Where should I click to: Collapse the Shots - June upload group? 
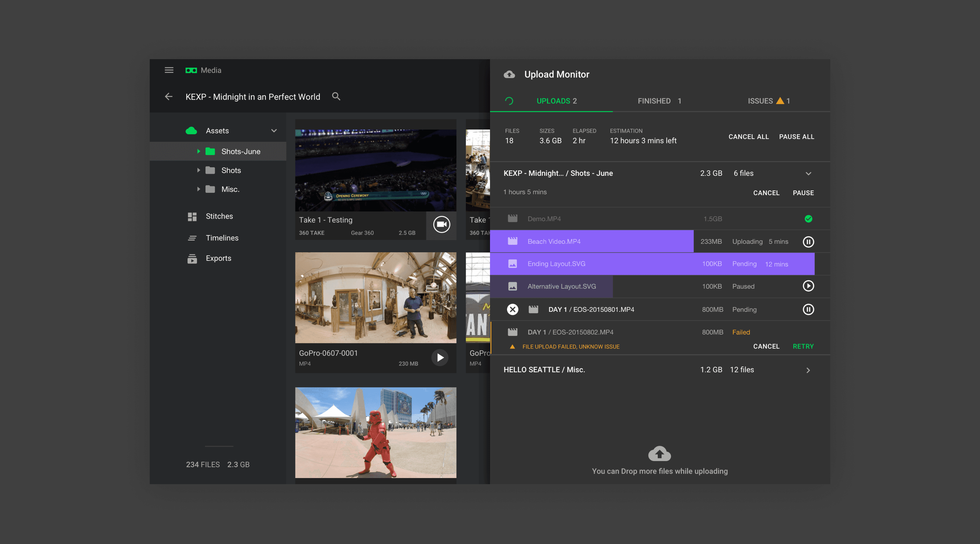pos(809,174)
